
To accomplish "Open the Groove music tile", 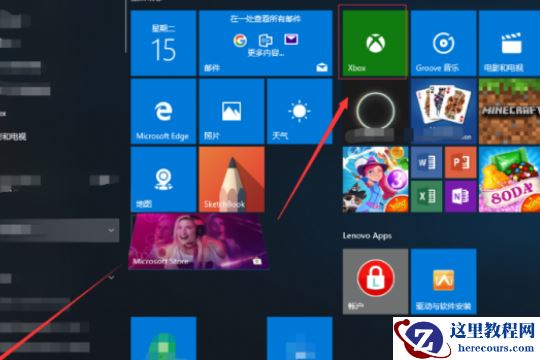I will (444, 43).
